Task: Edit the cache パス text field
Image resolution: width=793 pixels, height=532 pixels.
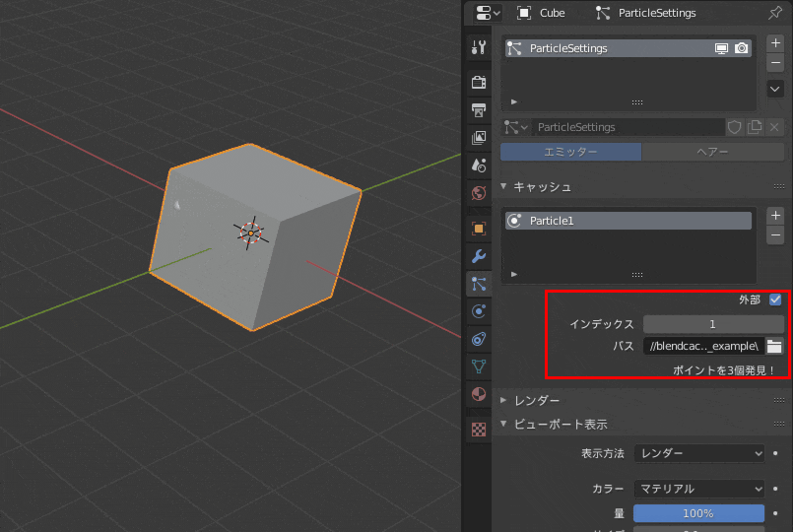Action: click(x=704, y=346)
